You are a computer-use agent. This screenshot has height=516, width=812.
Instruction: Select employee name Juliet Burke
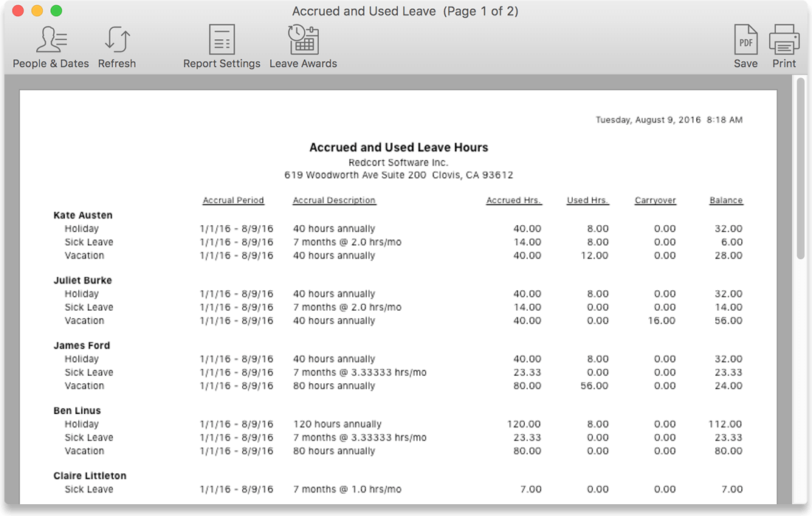83,281
